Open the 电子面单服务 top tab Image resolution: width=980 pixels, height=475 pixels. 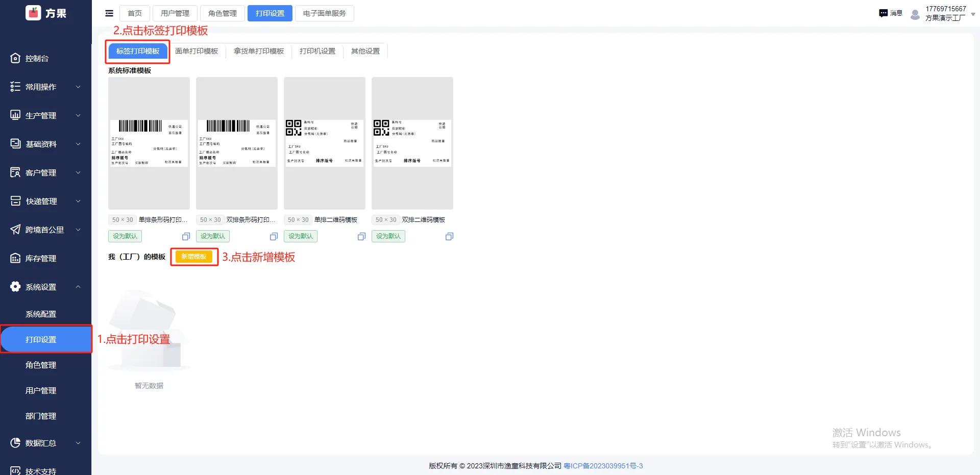click(x=325, y=13)
